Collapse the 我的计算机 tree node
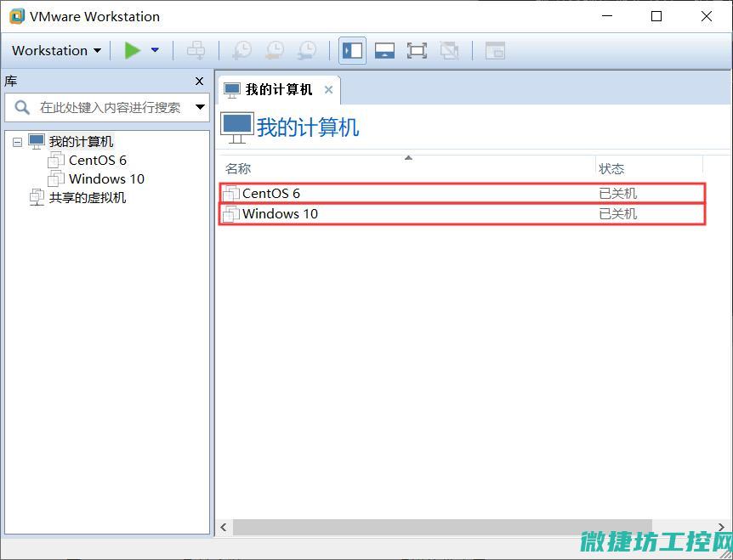Image resolution: width=733 pixels, height=560 pixels. point(17,142)
